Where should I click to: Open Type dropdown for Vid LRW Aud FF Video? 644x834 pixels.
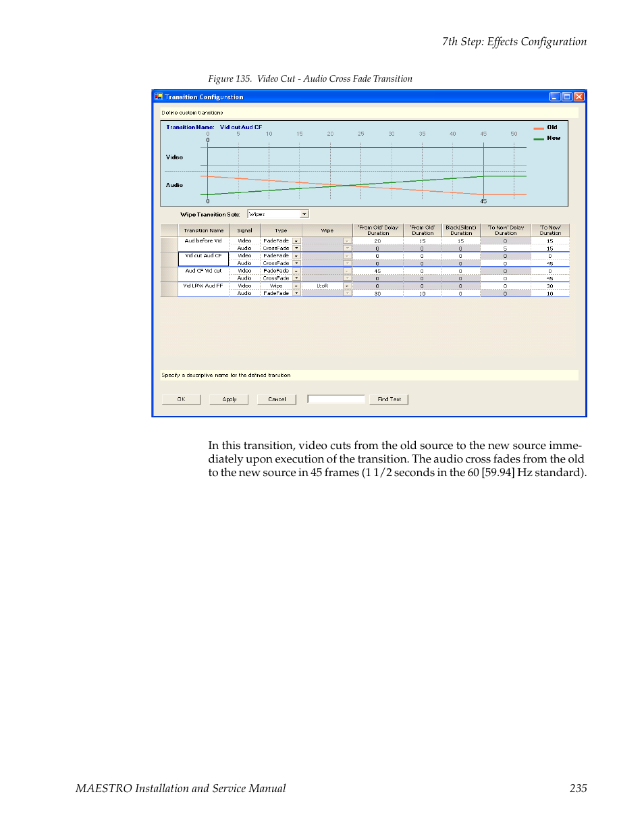296,286
